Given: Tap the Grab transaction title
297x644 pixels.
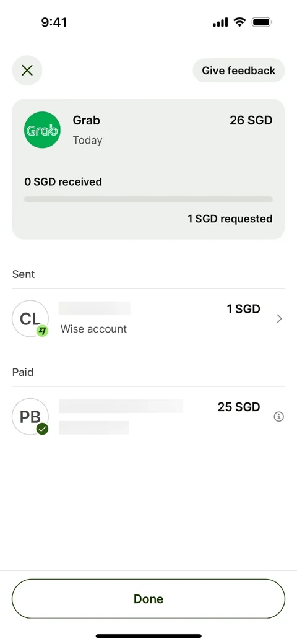Looking at the screenshot, I should click(86, 120).
